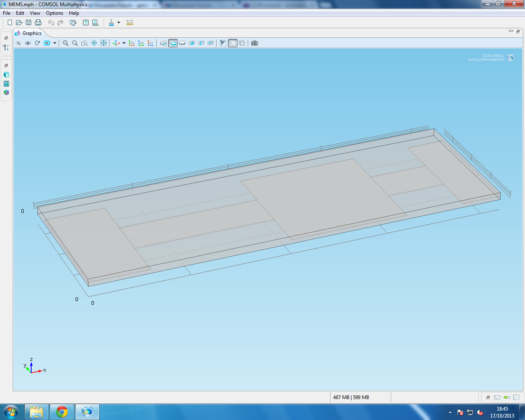This screenshot has height=420, width=525.
Task: Click the Print icon in the main toolbar
Action: tap(38, 23)
